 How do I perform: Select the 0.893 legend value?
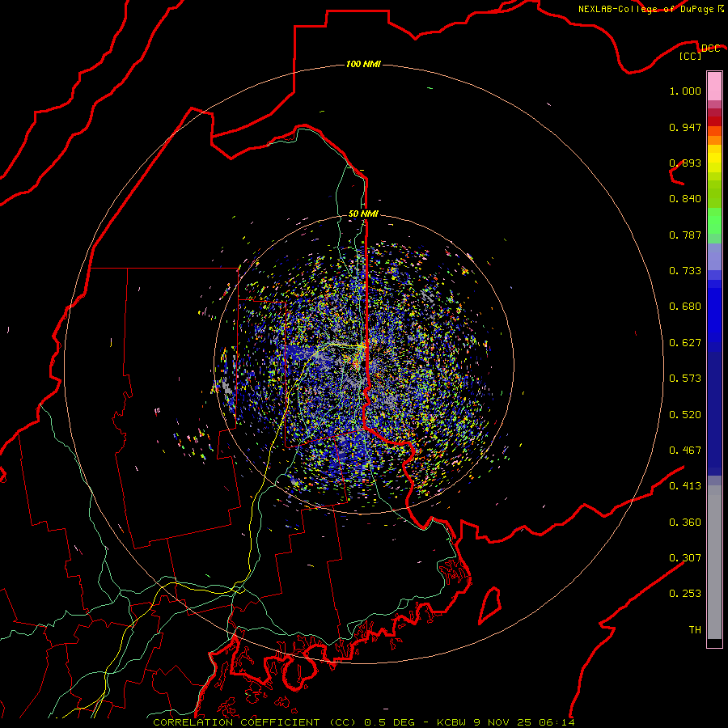[x=685, y=163]
